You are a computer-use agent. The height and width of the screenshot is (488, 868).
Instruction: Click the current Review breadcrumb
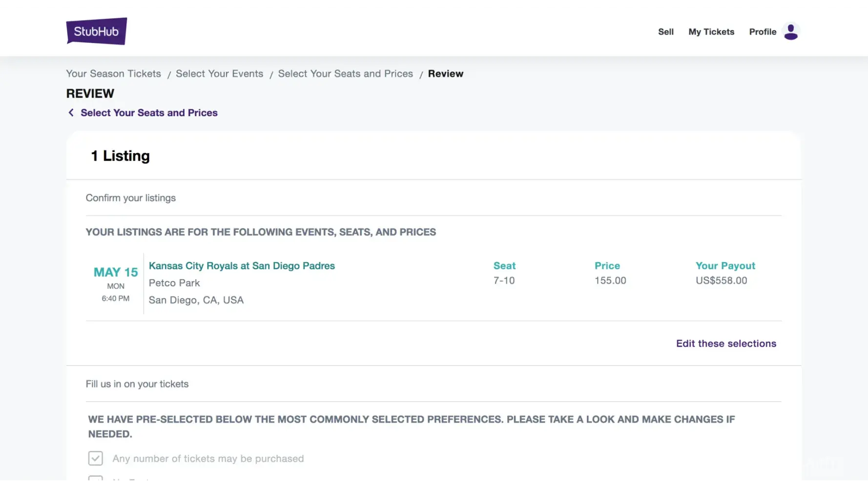click(445, 74)
